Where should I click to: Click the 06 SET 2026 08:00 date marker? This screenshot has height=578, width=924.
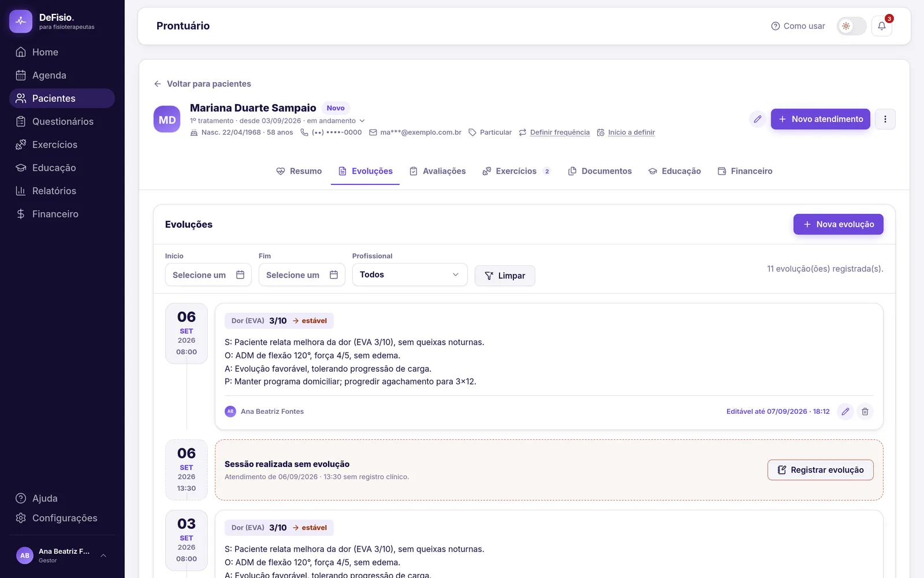coord(187,334)
